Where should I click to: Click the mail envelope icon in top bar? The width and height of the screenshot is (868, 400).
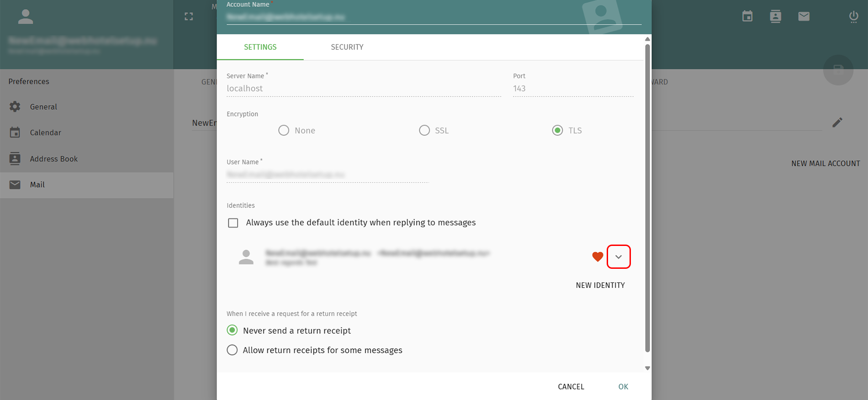(x=804, y=16)
